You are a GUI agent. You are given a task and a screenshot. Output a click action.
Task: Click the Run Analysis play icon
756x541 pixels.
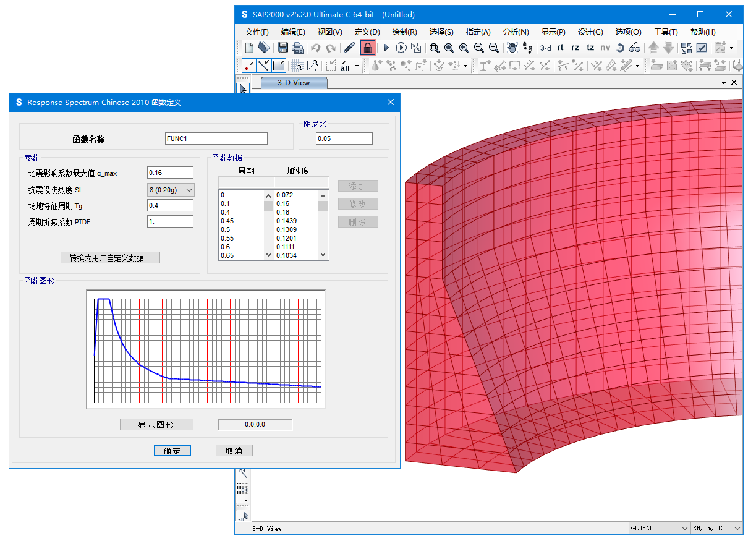pos(386,48)
